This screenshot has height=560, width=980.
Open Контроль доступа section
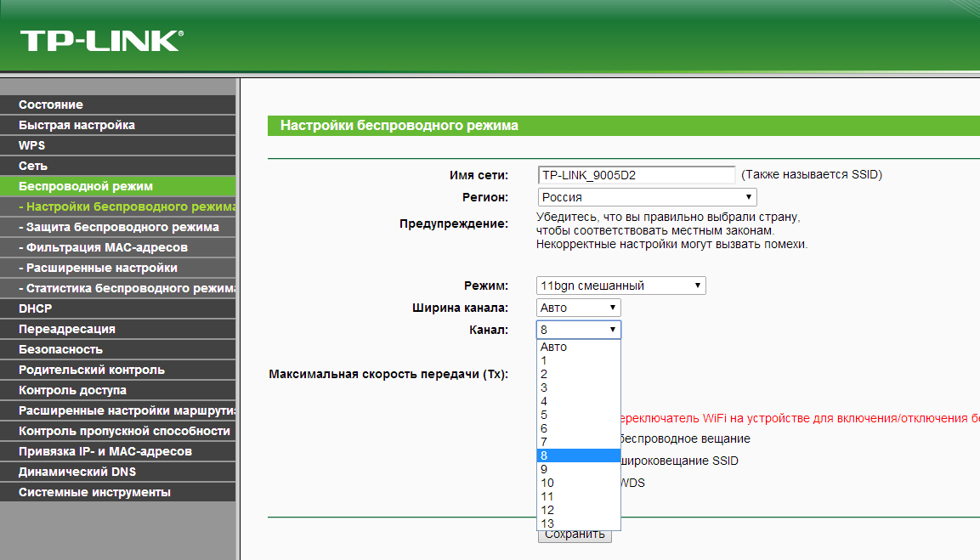tap(117, 390)
